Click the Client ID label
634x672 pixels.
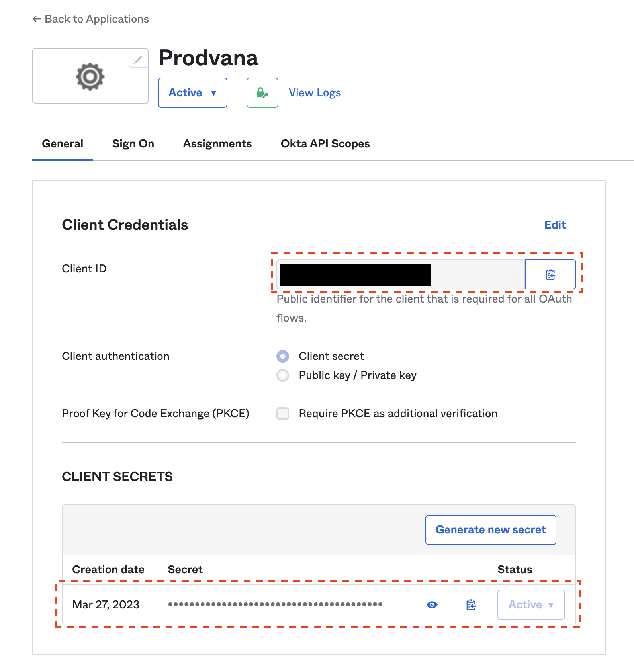84,269
